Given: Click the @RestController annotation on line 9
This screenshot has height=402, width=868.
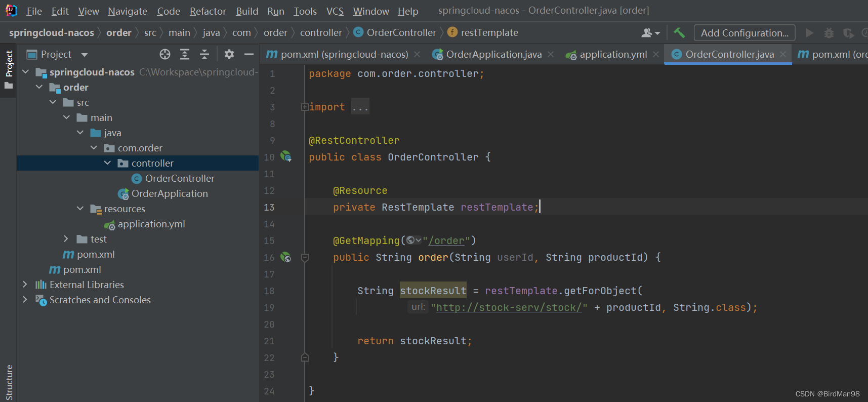Looking at the screenshot, I should point(354,140).
